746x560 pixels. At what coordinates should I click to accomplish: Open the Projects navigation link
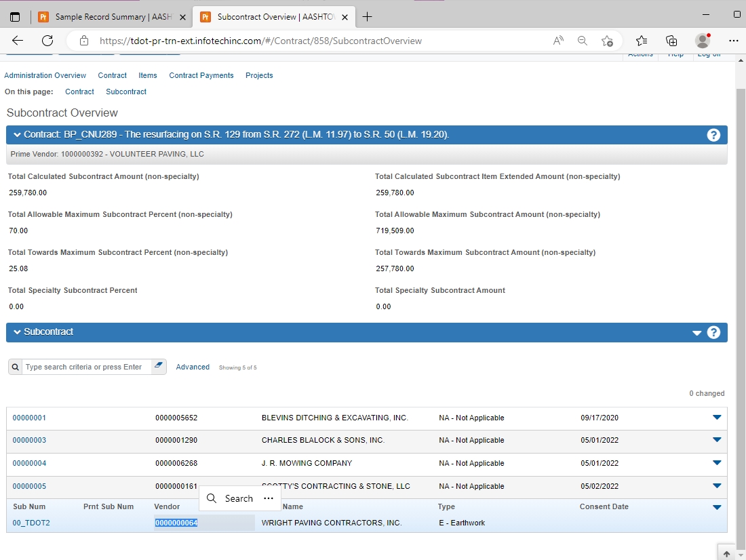click(x=259, y=75)
